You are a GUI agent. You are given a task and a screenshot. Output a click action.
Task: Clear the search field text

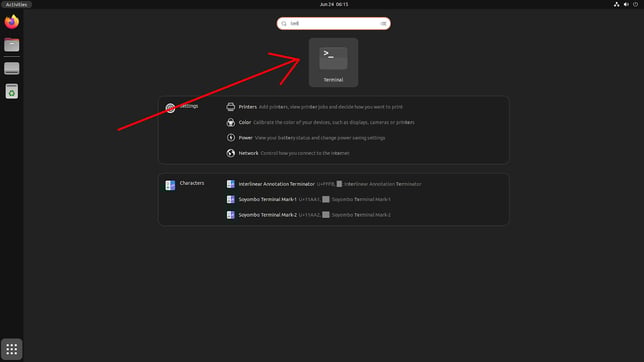coord(383,23)
